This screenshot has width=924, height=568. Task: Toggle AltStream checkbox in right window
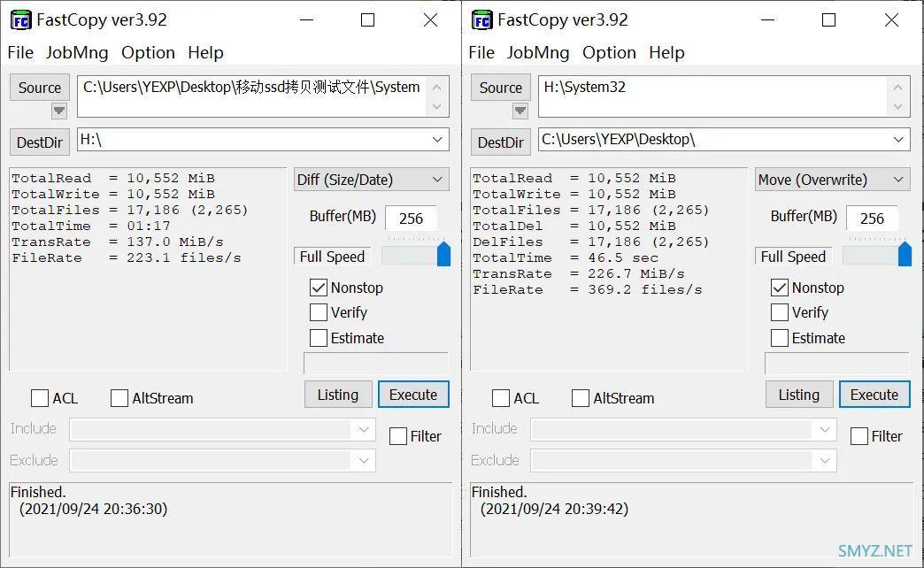coord(580,398)
